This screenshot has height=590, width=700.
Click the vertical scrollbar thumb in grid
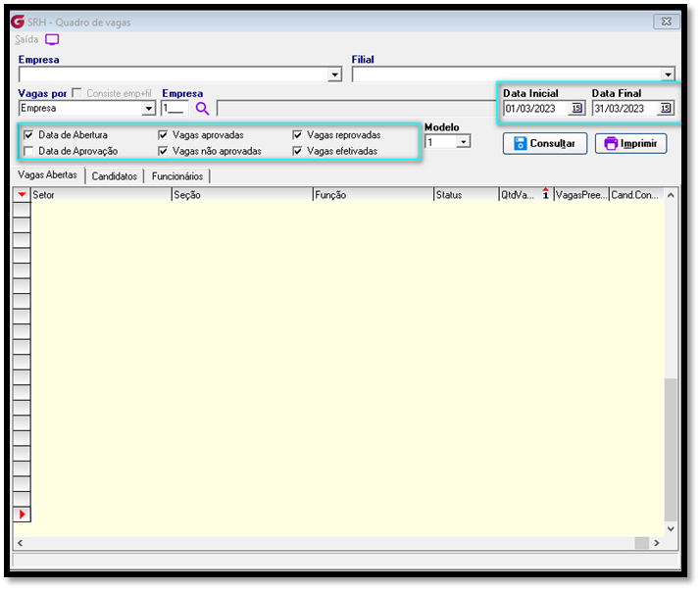(671, 450)
